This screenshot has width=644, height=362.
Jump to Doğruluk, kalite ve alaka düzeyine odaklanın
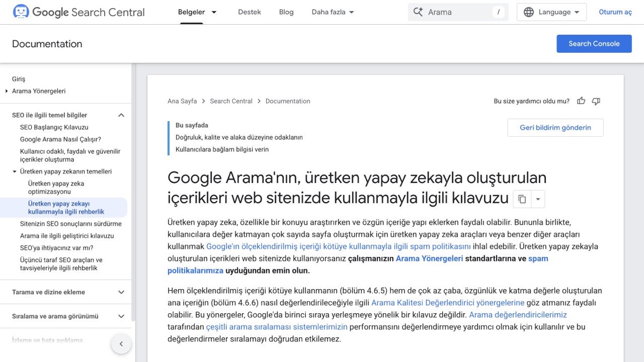tap(239, 137)
